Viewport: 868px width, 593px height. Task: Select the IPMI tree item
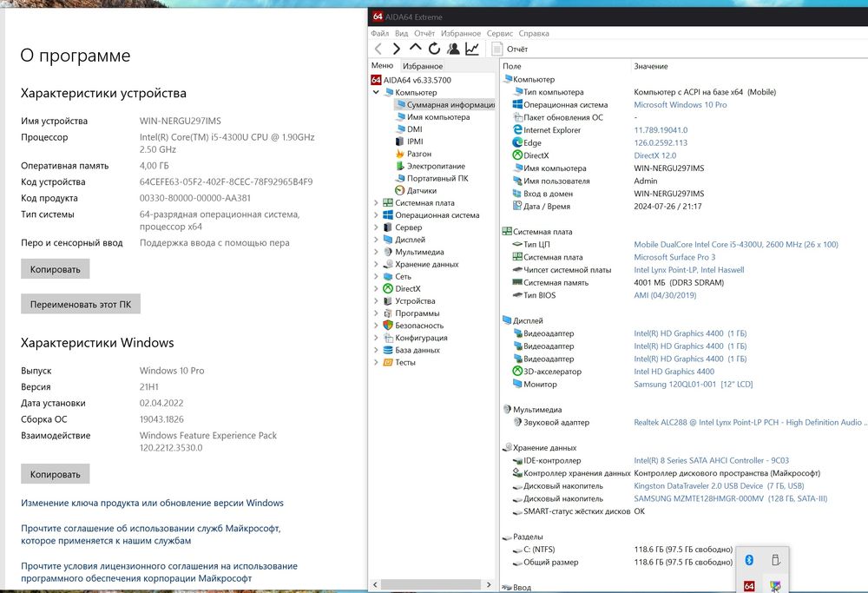409,142
